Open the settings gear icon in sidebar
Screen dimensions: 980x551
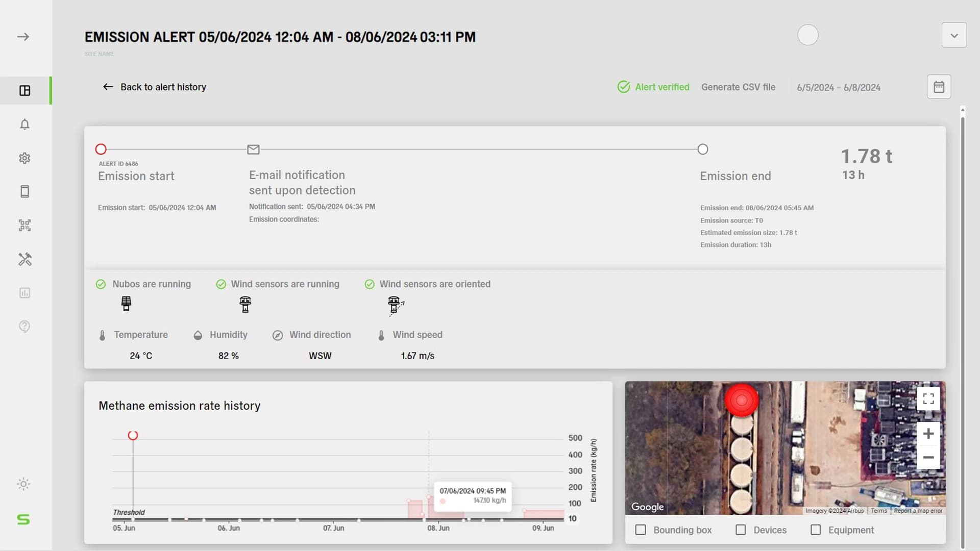pos(24,158)
